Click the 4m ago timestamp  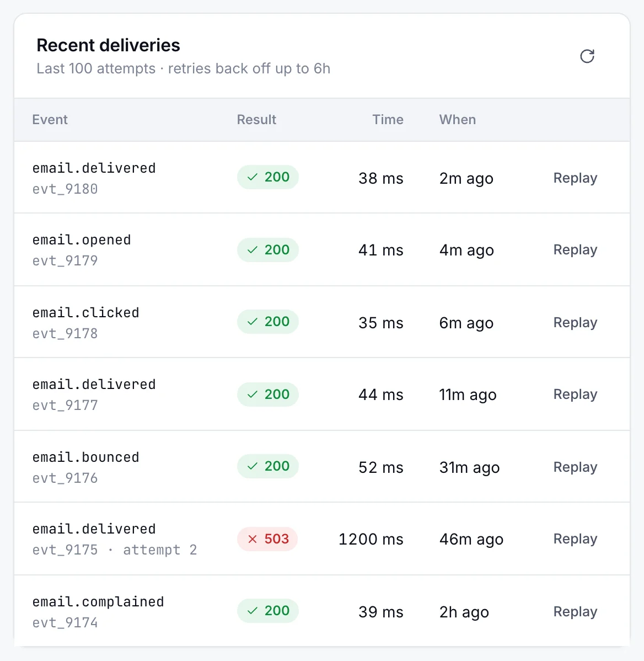click(x=466, y=250)
